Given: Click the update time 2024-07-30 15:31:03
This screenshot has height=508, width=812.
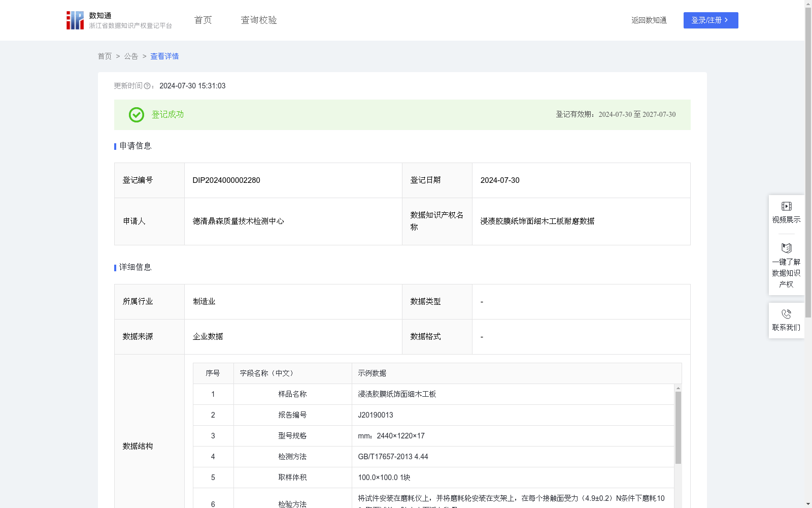Looking at the screenshot, I should pyautogui.click(x=192, y=86).
